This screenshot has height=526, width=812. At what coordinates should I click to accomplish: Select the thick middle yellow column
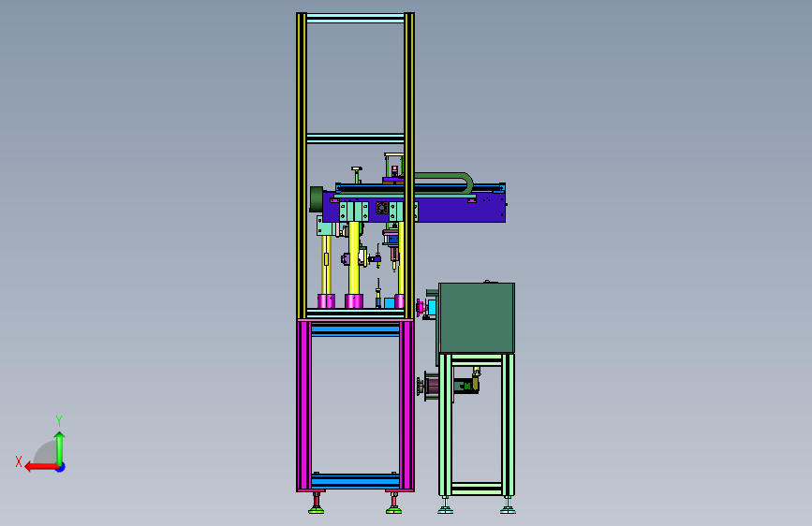click(x=354, y=257)
